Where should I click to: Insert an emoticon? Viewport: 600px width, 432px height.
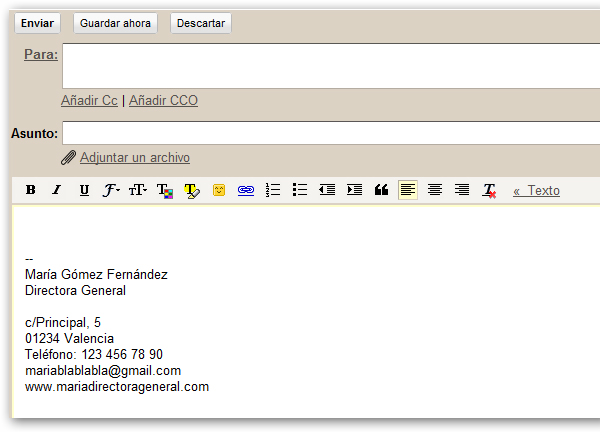(219, 190)
